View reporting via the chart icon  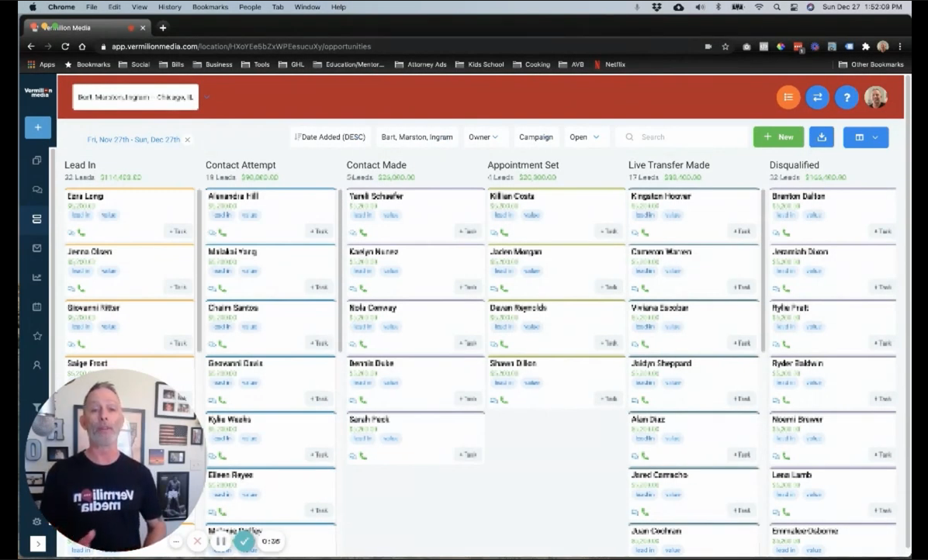36,277
